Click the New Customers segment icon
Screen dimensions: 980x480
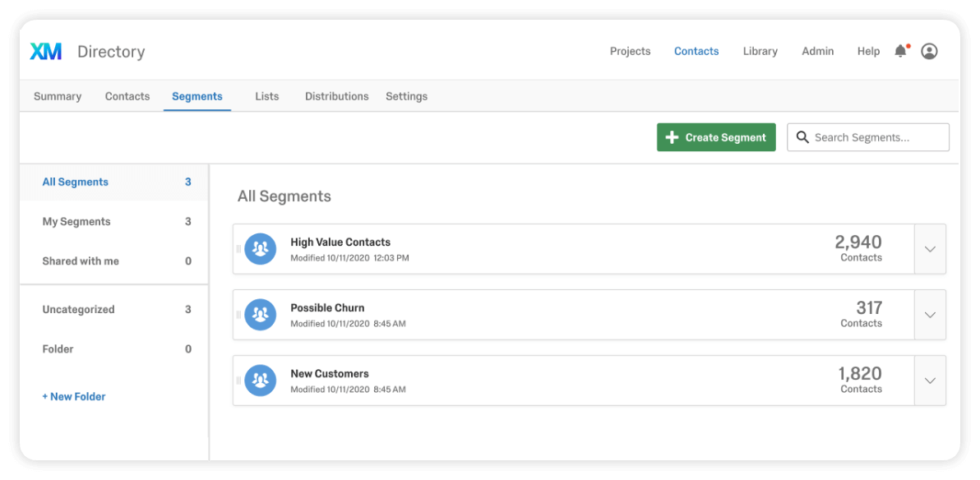pos(261,380)
